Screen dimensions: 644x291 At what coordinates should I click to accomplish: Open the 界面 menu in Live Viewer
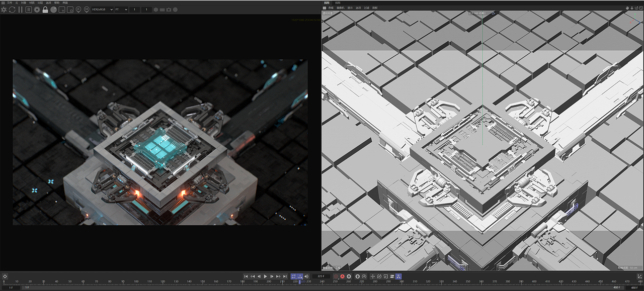(65, 3)
